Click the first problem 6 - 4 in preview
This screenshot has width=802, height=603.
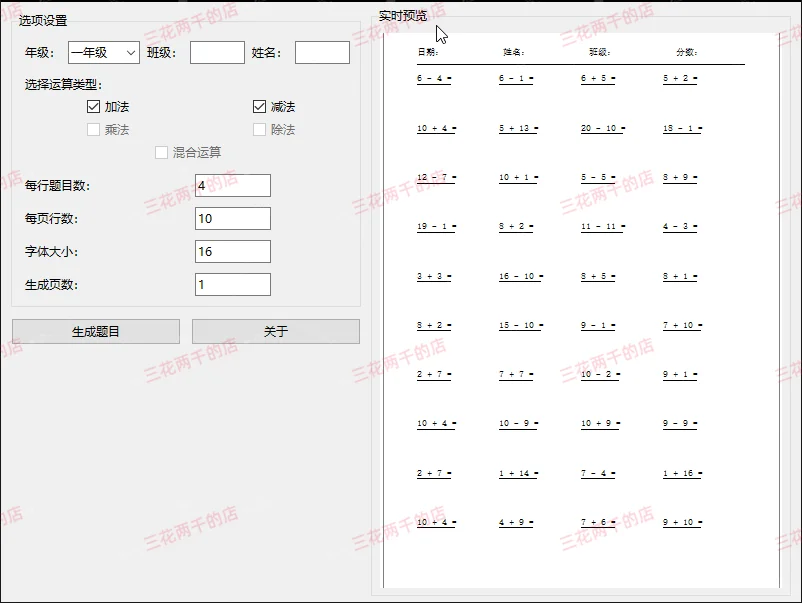[x=433, y=77]
